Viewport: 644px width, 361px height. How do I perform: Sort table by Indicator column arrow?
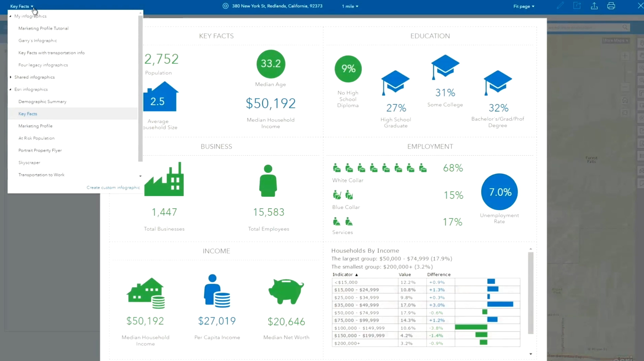[x=356, y=275]
